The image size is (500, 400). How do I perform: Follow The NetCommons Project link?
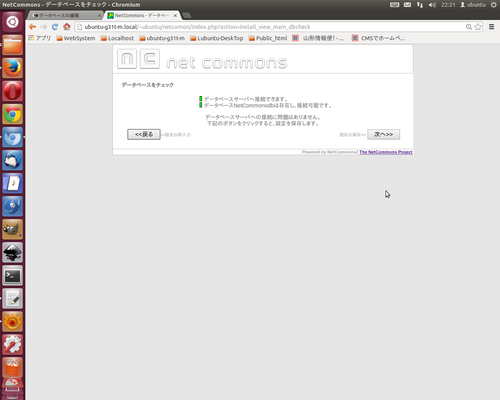pos(386,152)
